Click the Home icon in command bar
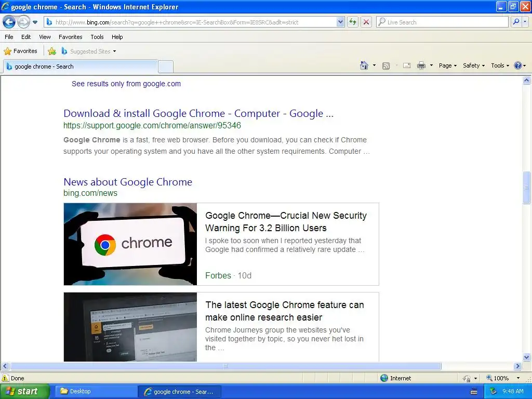Screen dimensions: 532x399 [x=364, y=65]
